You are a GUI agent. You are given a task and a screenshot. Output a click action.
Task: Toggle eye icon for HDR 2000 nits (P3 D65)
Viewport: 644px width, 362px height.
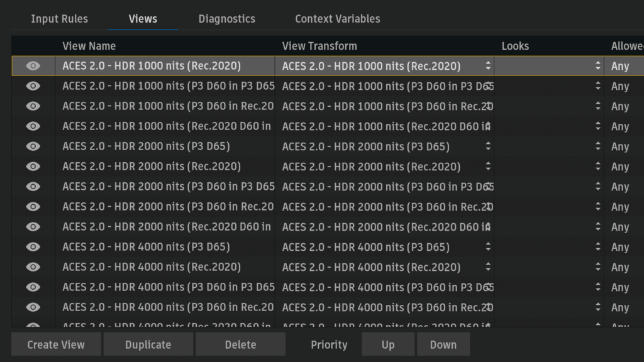point(33,146)
